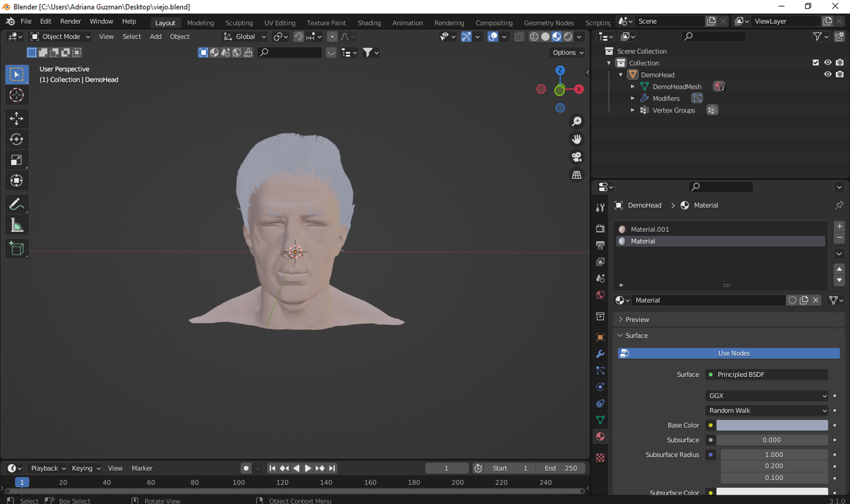850x504 pixels.
Task: Expand DemoHeadMesh in the outliner
Action: (x=633, y=86)
